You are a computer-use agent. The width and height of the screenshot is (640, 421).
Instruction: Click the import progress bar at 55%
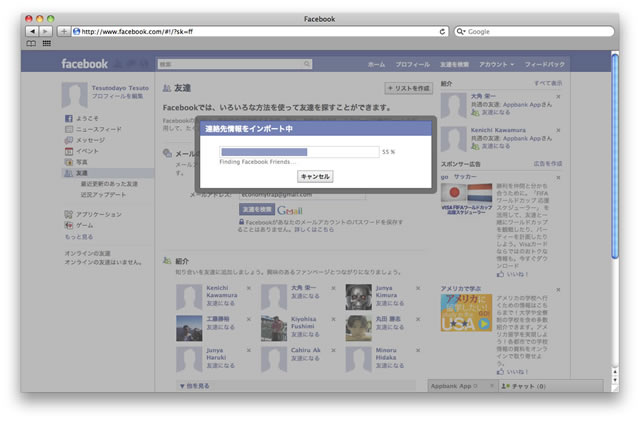[x=299, y=152]
